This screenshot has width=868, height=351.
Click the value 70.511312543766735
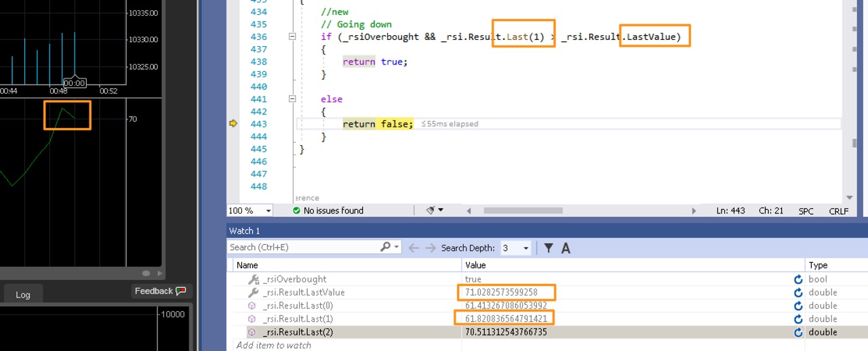point(505,332)
